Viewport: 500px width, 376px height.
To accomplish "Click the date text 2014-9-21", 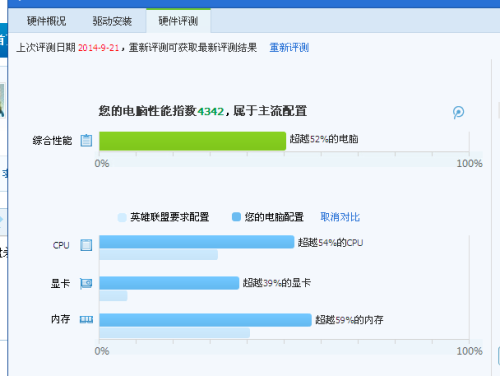I will click(98, 48).
